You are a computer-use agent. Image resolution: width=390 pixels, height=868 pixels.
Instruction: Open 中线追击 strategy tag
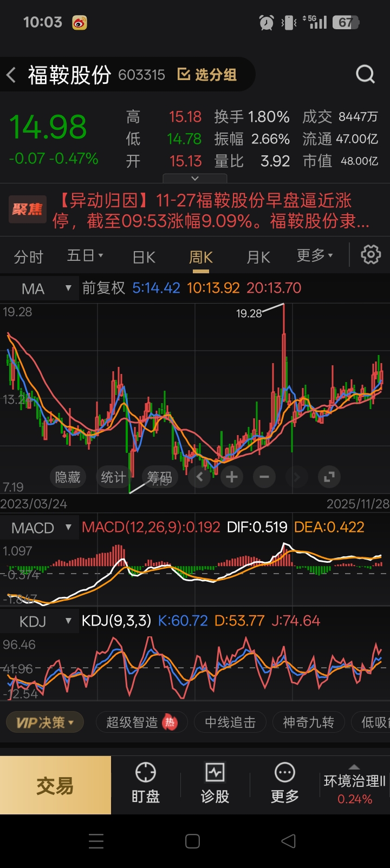pos(230,722)
